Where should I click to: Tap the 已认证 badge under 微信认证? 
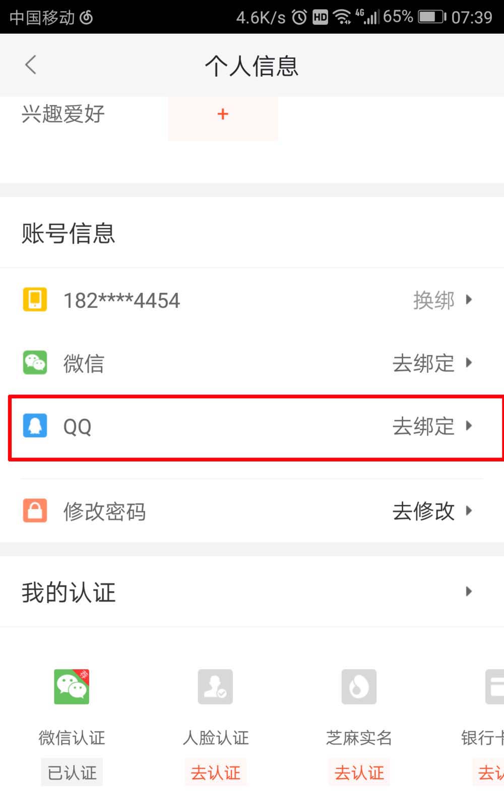(72, 773)
